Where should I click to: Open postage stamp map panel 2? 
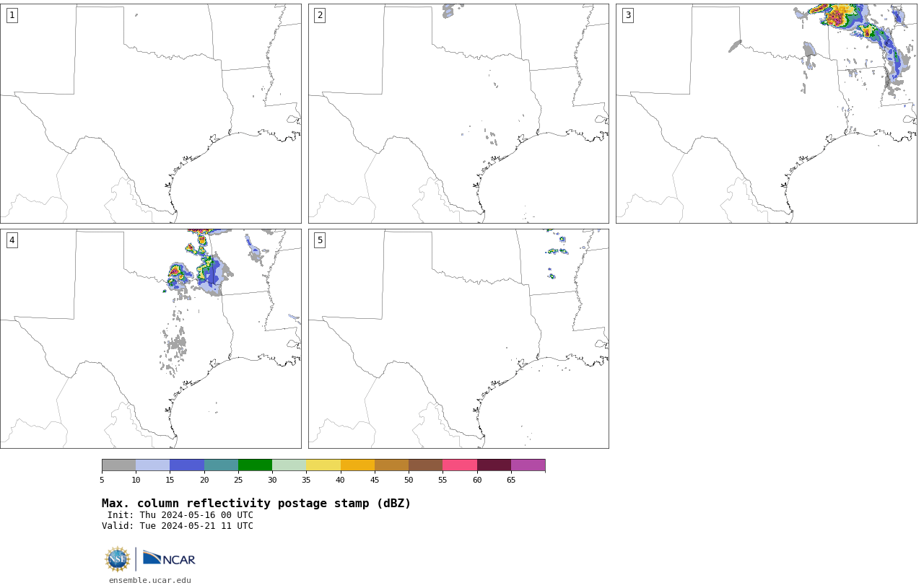tap(458, 113)
